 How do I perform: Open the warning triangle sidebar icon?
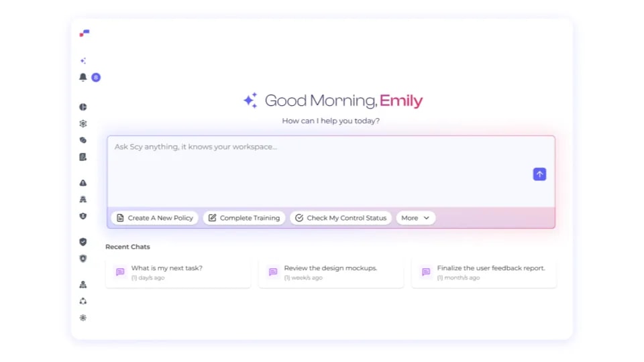click(x=83, y=182)
